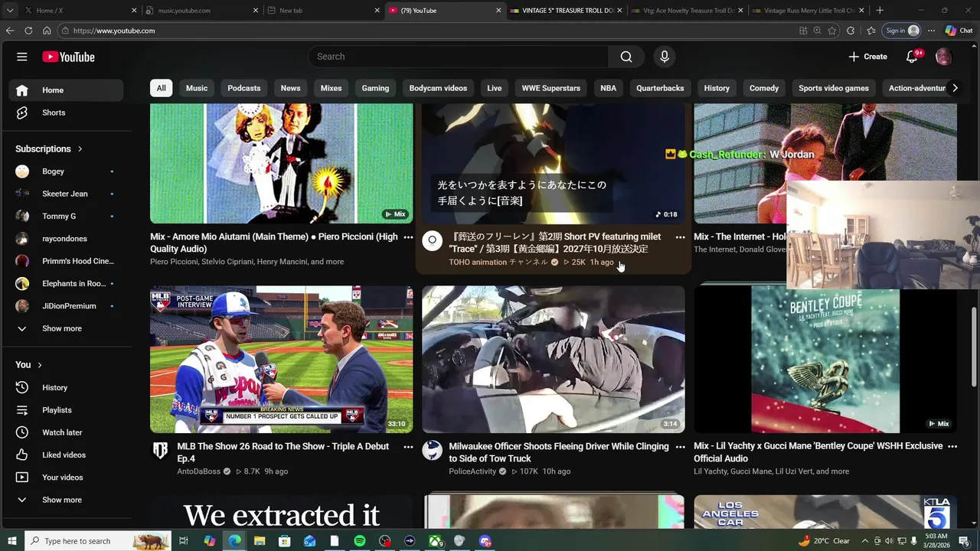The image size is (980, 551).
Task: Click the browser address bar
Action: tap(429, 31)
